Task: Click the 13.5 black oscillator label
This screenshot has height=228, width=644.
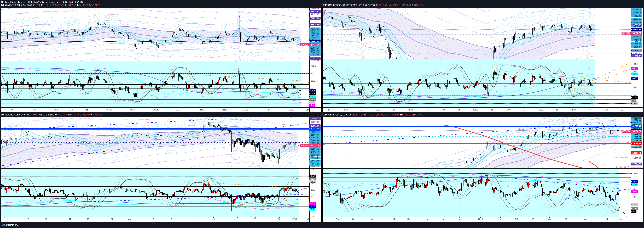Action: [x=635, y=98]
